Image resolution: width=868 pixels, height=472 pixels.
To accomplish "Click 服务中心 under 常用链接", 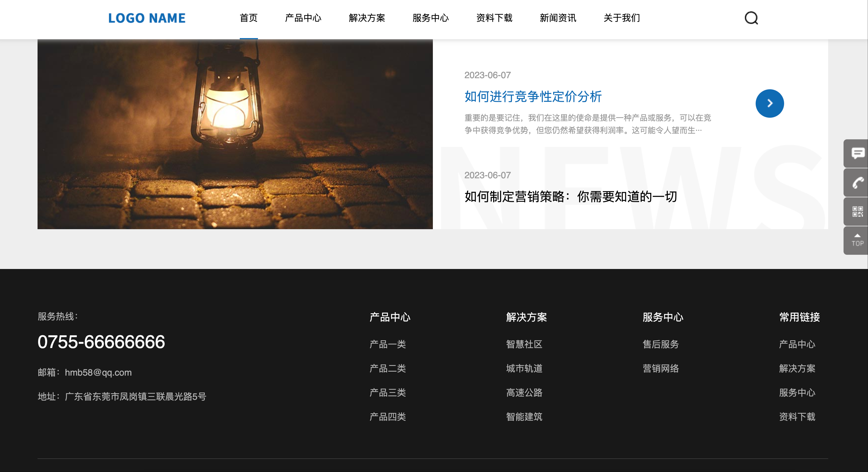I will [x=797, y=393].
